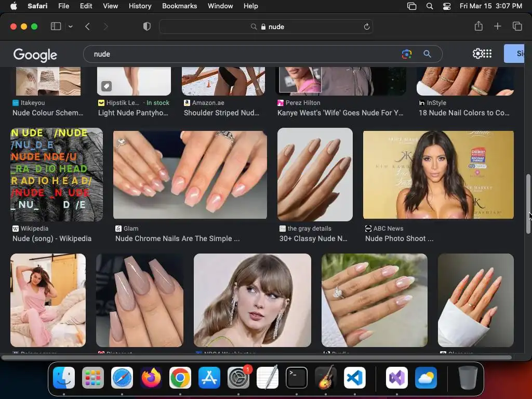Go back with the back arrow

87,26
